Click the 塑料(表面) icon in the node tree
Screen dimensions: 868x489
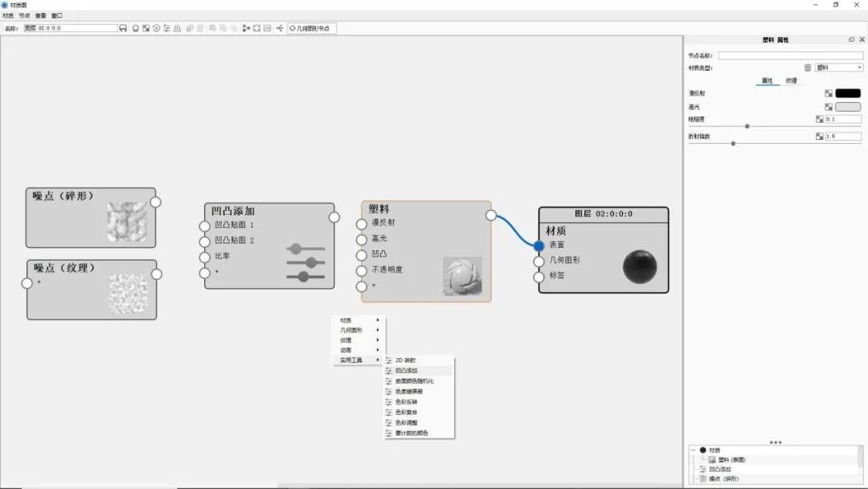point(712,459)
